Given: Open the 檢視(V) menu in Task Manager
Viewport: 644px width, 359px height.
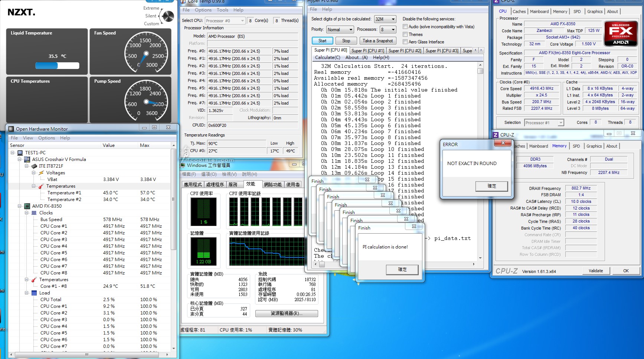Looking at the screenshot, I should point(229,174).
